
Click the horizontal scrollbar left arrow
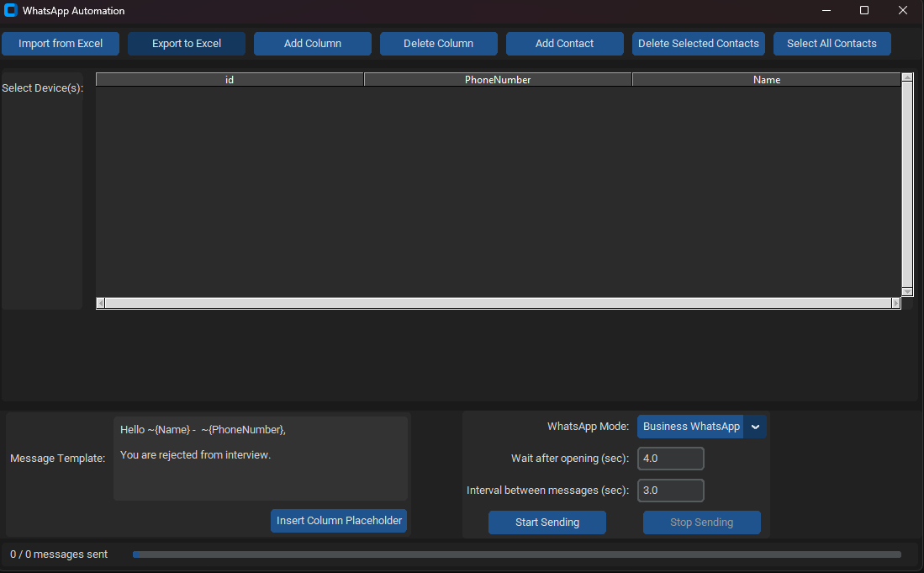[101, 303]
